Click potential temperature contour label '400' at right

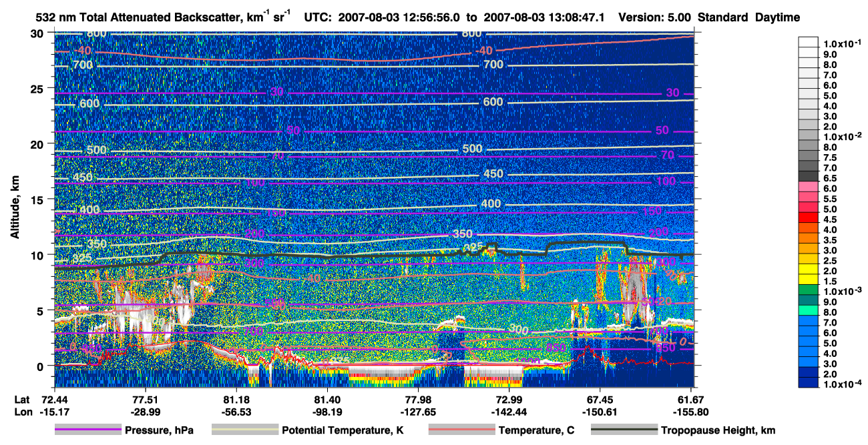click(491, 203)
